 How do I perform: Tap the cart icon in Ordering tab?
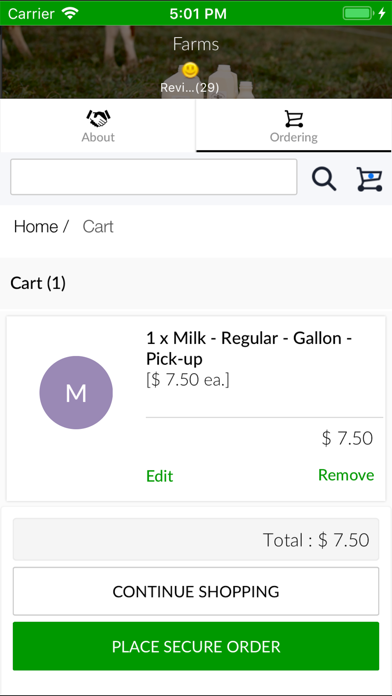point(293,119)
